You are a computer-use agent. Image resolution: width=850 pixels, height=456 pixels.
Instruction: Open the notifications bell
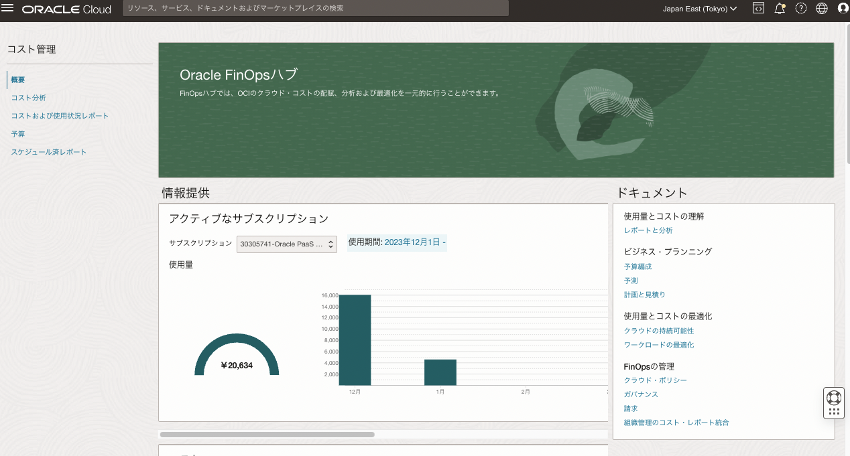(x=780, y=8)
